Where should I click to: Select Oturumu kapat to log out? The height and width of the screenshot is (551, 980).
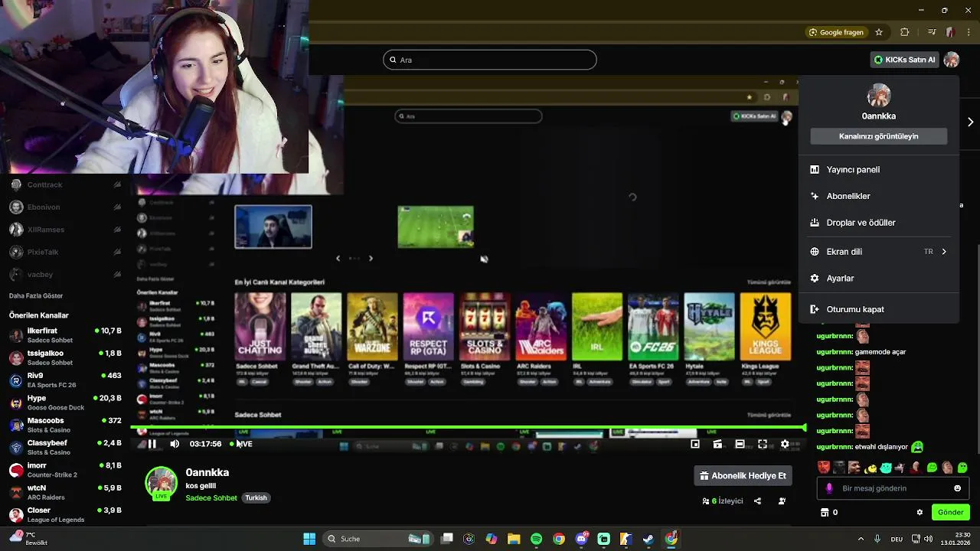(x=879, y=309)
